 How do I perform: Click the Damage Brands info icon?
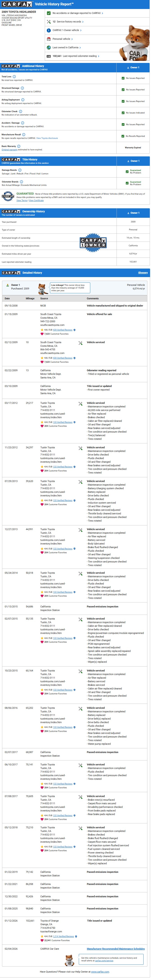(x=20, y=170)
